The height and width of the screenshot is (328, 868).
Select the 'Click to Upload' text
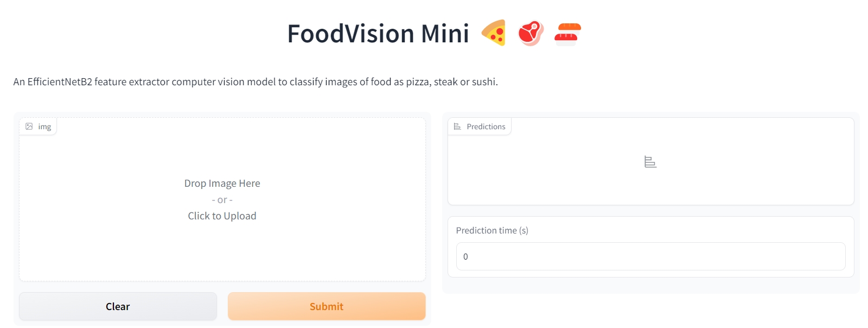point(222,216)
